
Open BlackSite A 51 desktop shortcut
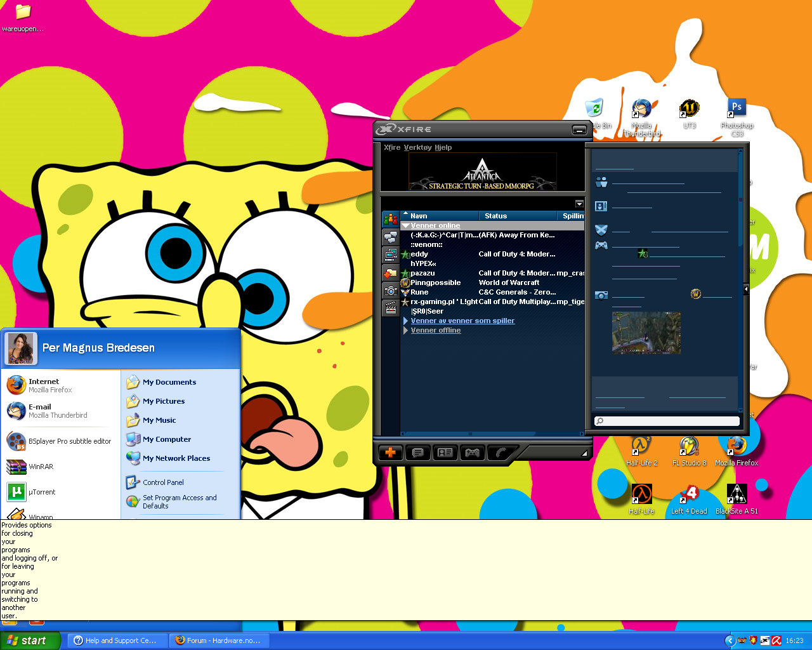click(x=737, y=500)
